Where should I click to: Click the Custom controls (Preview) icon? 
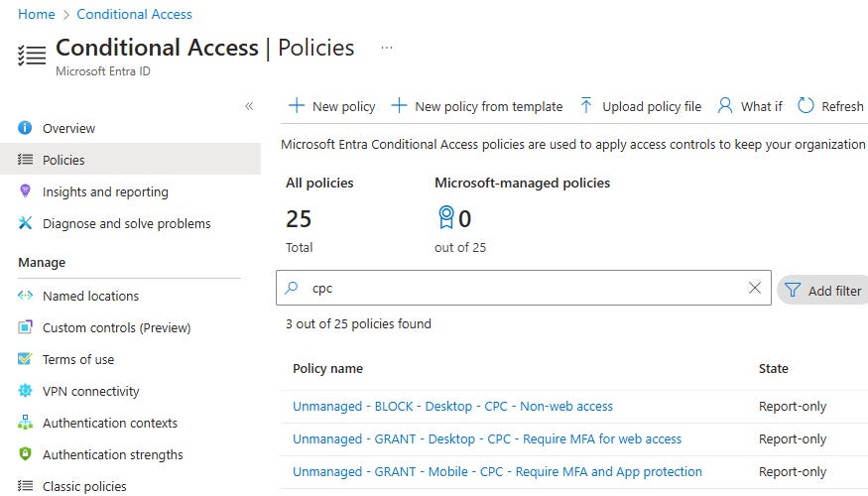26,327
